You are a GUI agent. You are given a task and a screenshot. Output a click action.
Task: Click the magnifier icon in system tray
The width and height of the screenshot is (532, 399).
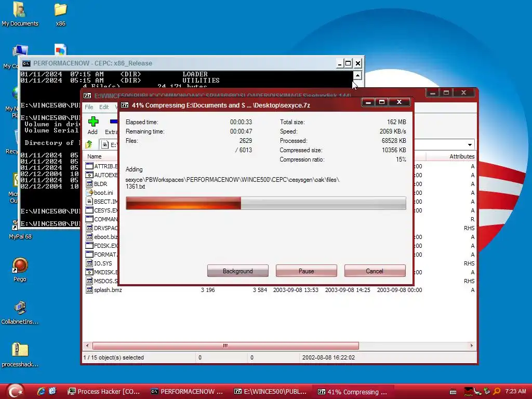pyautogui.click(x=497, y=391)
